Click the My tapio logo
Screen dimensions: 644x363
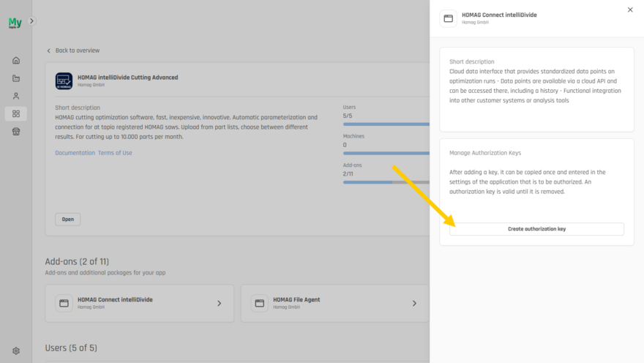[x=15, y=23]
